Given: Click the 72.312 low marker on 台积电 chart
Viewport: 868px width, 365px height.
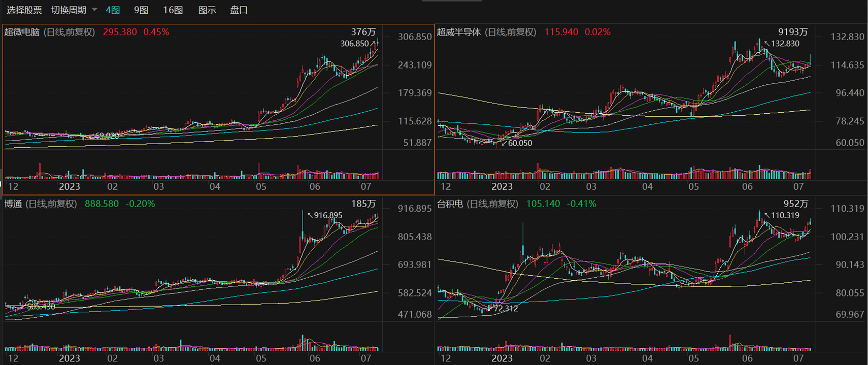Looking at the screenshot, I should (506, 308).
